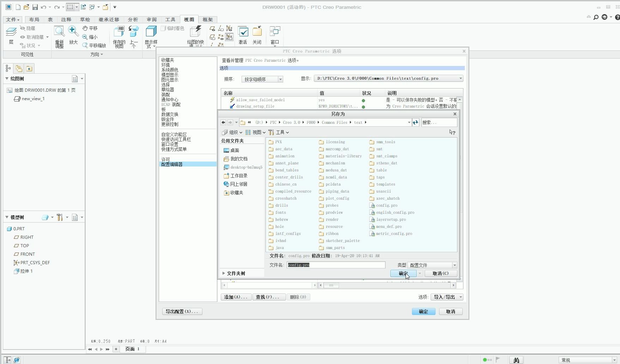Click the file name input field
620x364 pixels.
[x=336, y=265]
